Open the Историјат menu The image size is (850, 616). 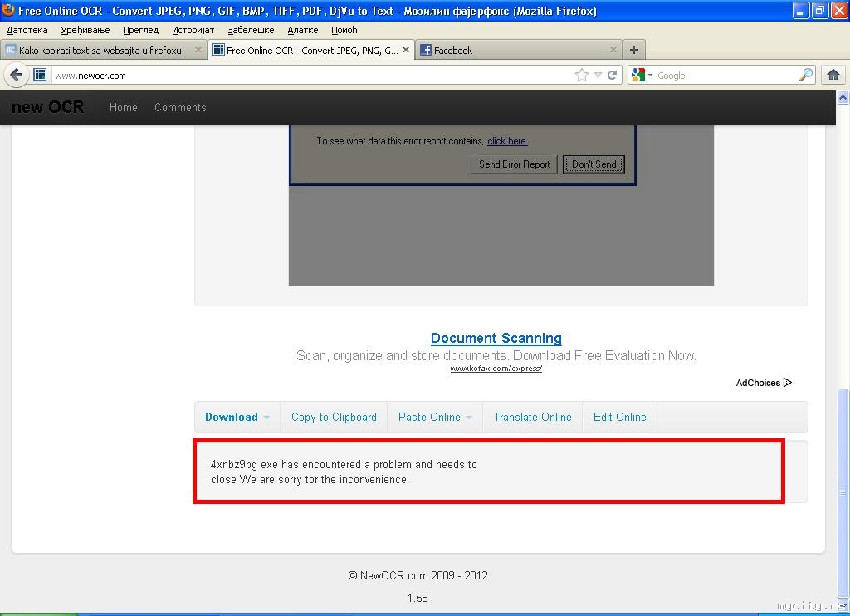coord(193,31)
